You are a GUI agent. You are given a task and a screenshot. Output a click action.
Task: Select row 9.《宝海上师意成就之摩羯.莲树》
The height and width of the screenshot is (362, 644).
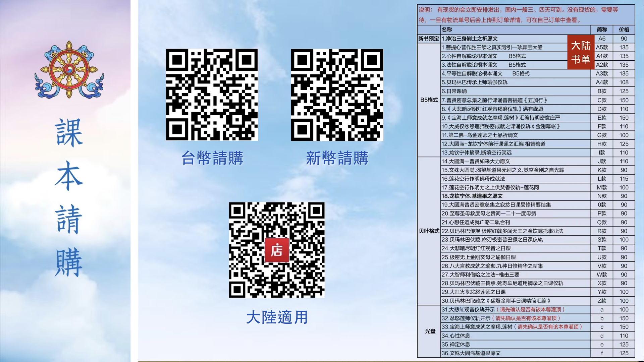click(516, 118)
